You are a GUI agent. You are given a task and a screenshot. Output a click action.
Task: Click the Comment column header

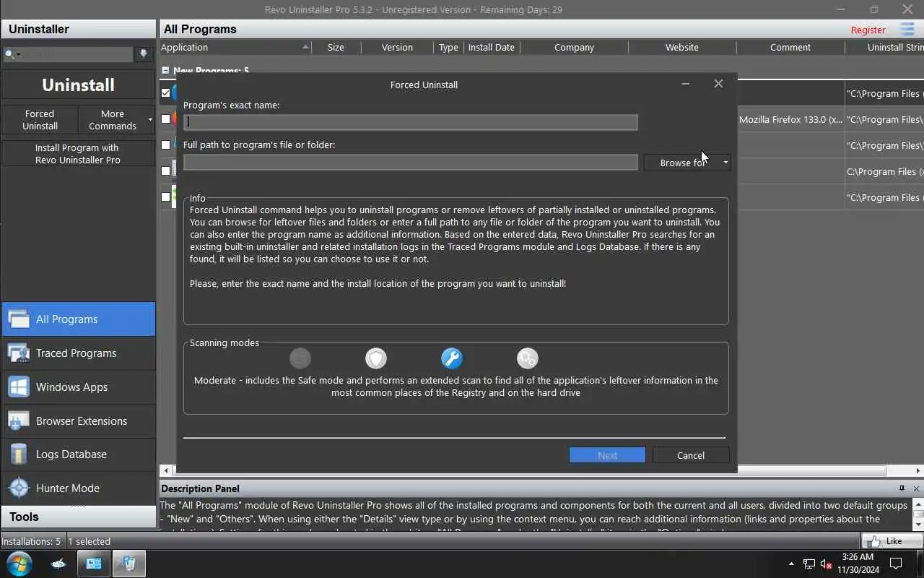pyautogui.click(x=790, y=47)
